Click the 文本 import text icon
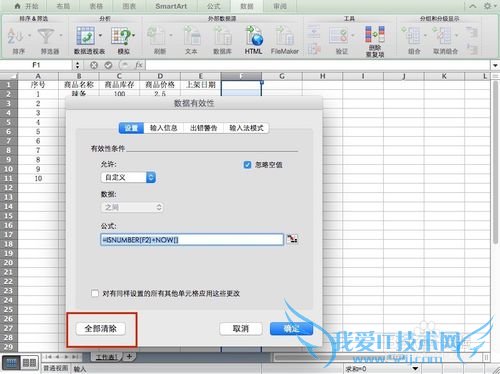The width and height of the screenshot is (500, 374). [x=192, y=36]
